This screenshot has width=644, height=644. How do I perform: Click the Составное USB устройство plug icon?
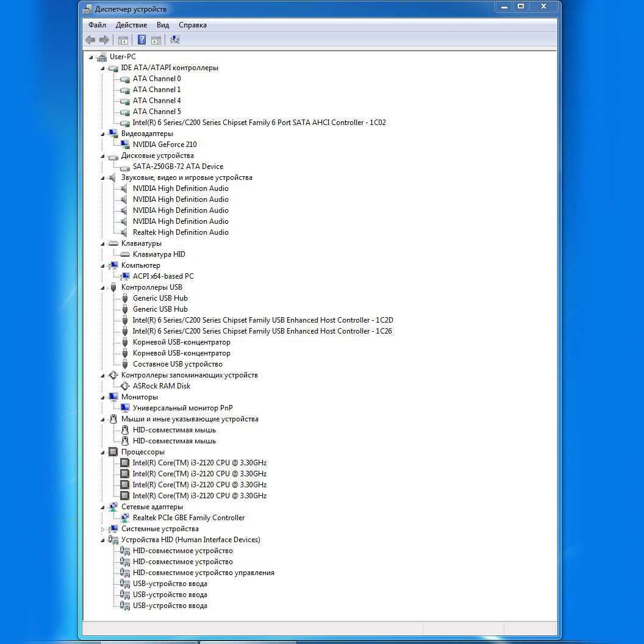[x=125, y=364]
